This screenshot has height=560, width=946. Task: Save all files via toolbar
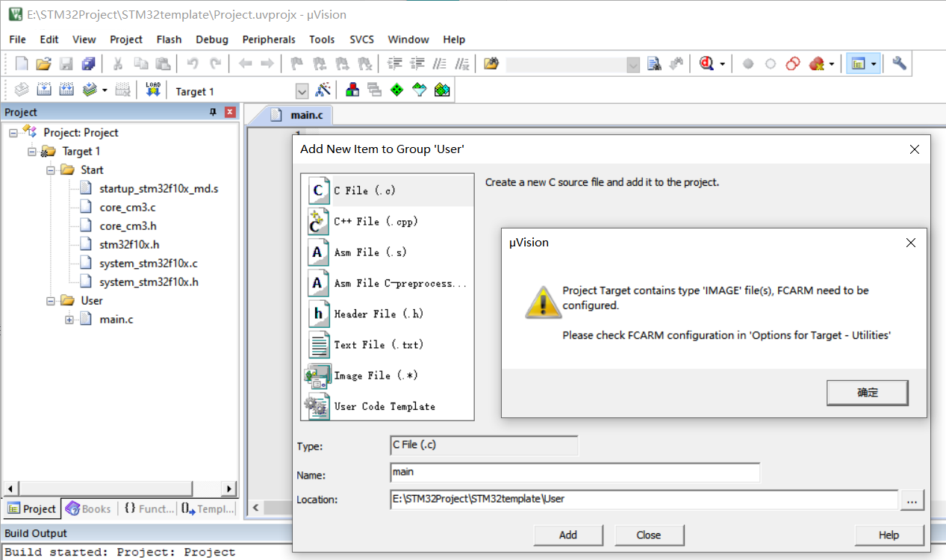tap(88, 64)
